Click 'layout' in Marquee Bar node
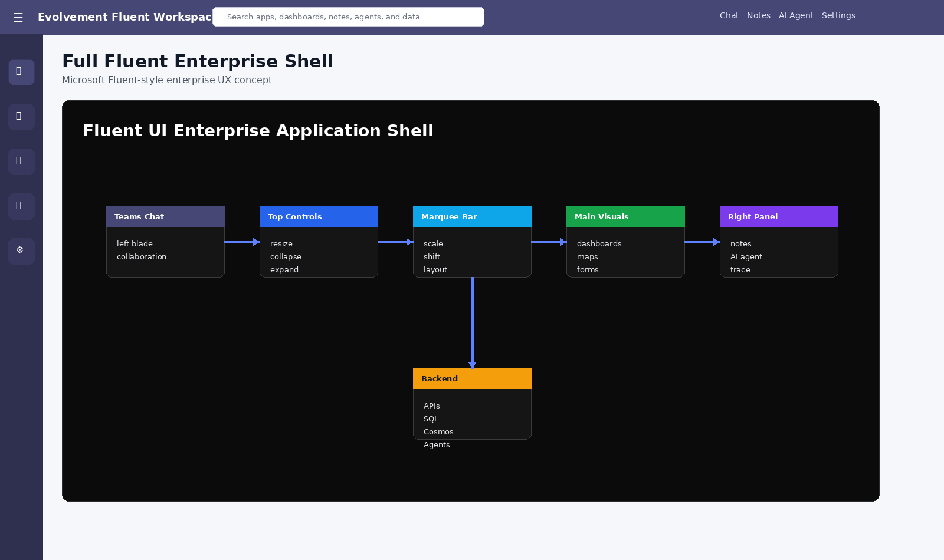Image resolution: width=944 pixels, height=560 pixels. pyautogui.click(x=435, y=269)
